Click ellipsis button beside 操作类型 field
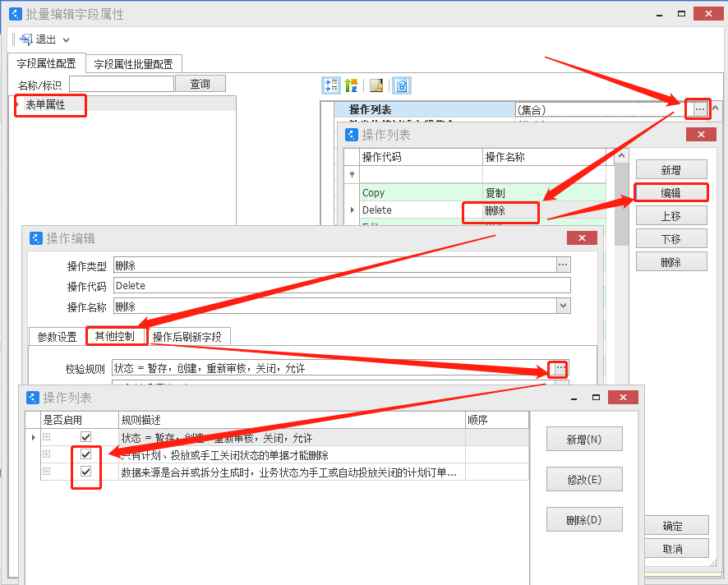 [563, 265]
